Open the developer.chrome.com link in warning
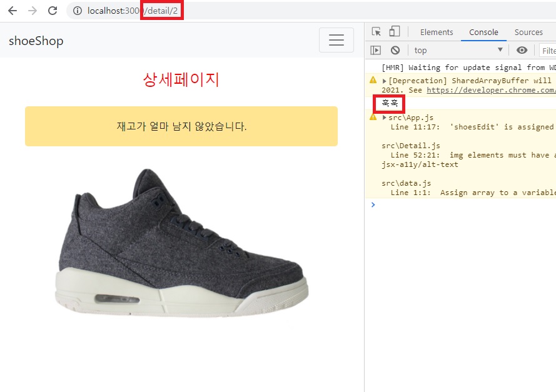This screenshot has height=392, width=556. [x=491, y=90]
